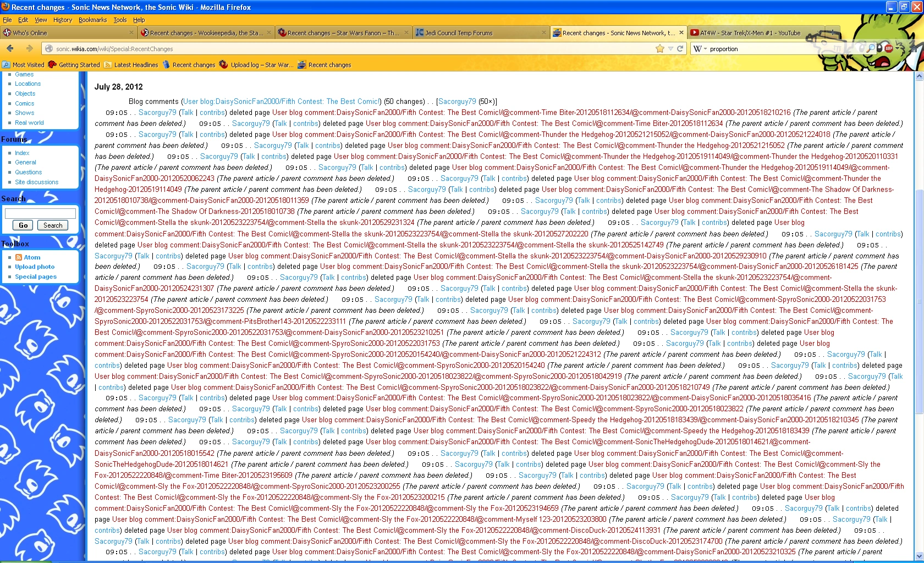The height and width of the screenshot is (563, 924).
Task: Click the wiki sidebar Go button
Action: pos(23,225)
